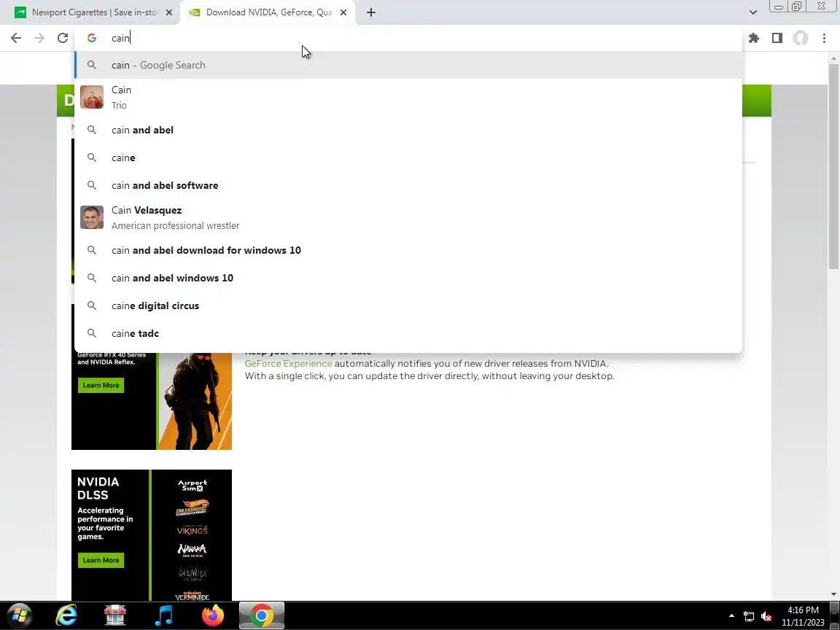Show hidden system tray icons
840x630 pixels.
(x=731, y=616)
